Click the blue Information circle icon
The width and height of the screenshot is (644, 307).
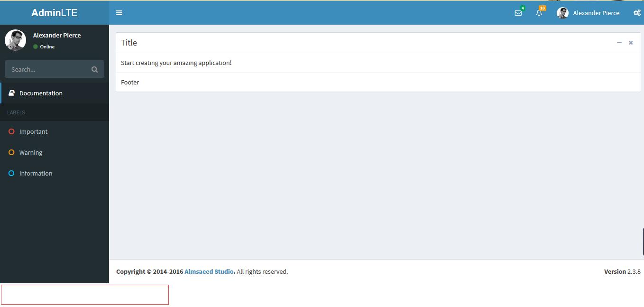pos(11,173)
